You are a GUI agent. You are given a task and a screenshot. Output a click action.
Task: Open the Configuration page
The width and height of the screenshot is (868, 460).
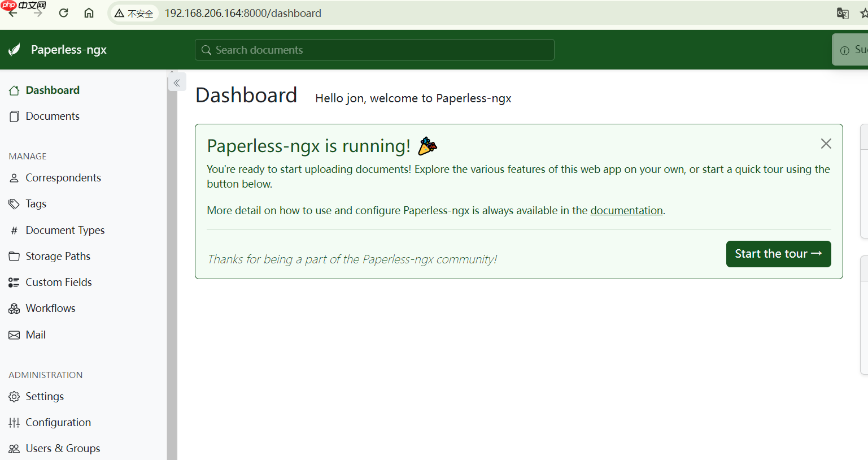tap(58, 423)
